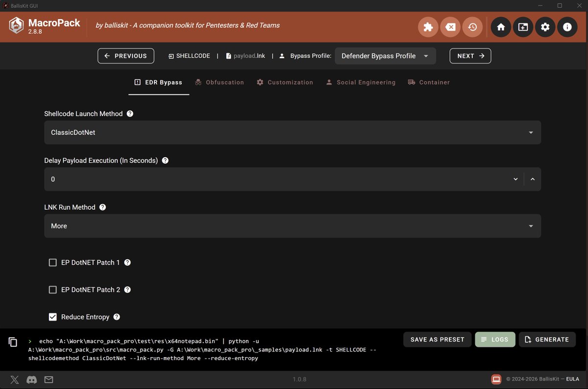Screen dimensions: 588x389
Task: Click help icon beside Shellcode Launch Method
Action: (x=130, y=114)
